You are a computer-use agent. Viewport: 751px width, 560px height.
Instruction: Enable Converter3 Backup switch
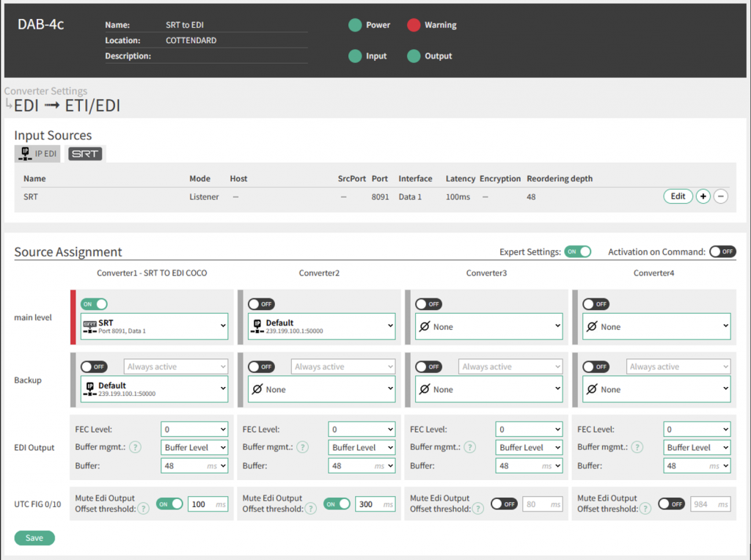coord(428,366)
